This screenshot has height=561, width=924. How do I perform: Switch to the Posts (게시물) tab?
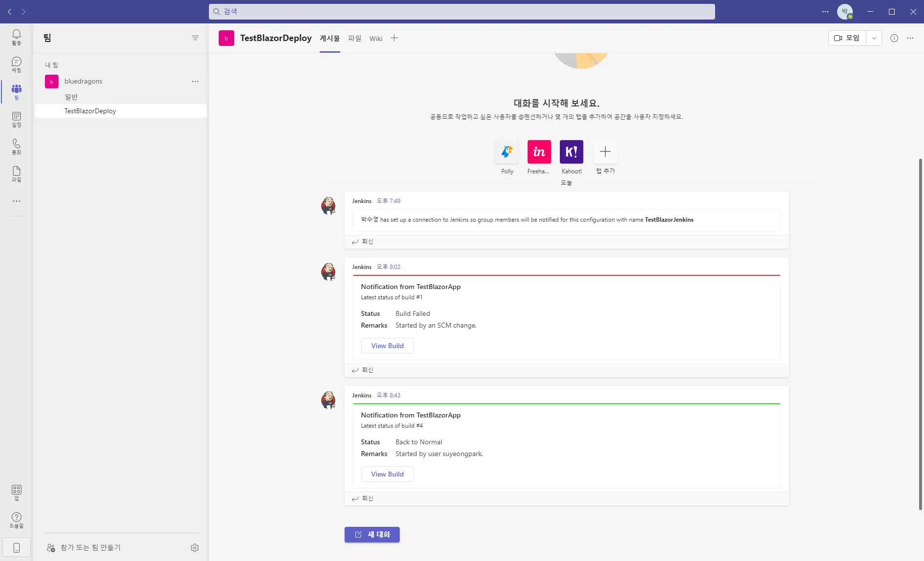(330, 38)
